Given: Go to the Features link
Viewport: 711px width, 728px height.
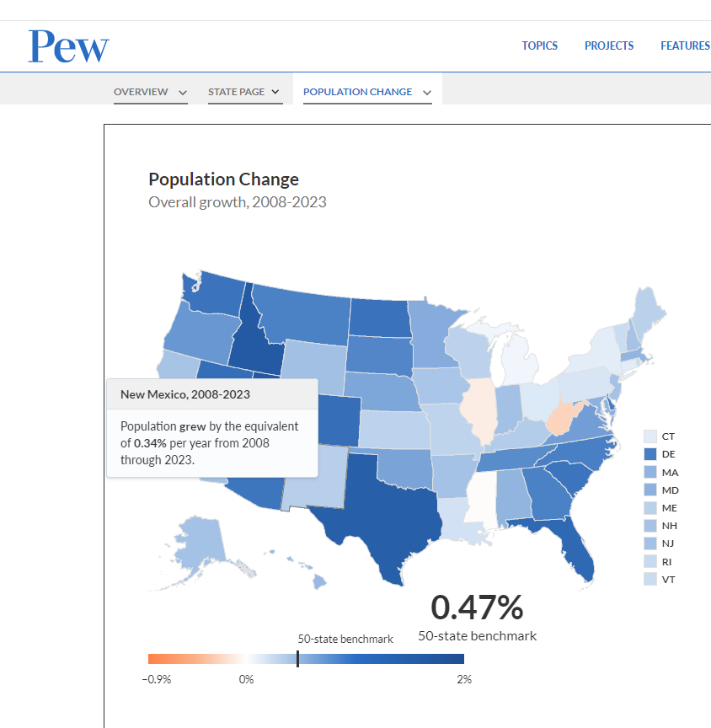Looking at the screenshot, I should click(685, 45).
